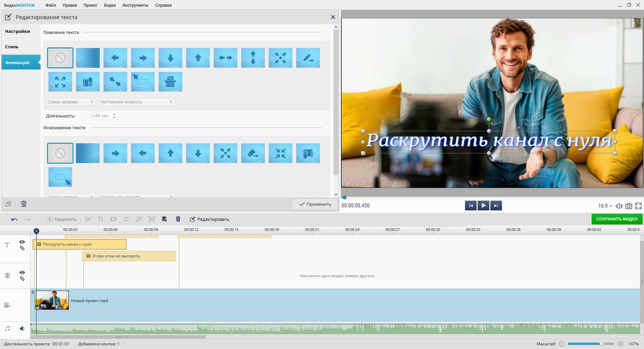Take a snapshot with camera icon
This screenshot has height=349, width=644.
(628, 206)
